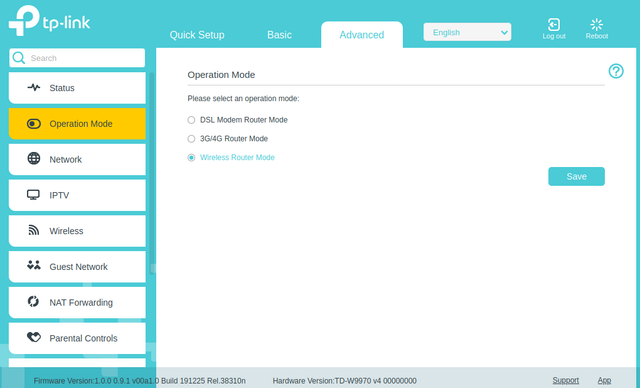Click the tp-link logo
Viewport: 640px width, 388px height.
49,21
